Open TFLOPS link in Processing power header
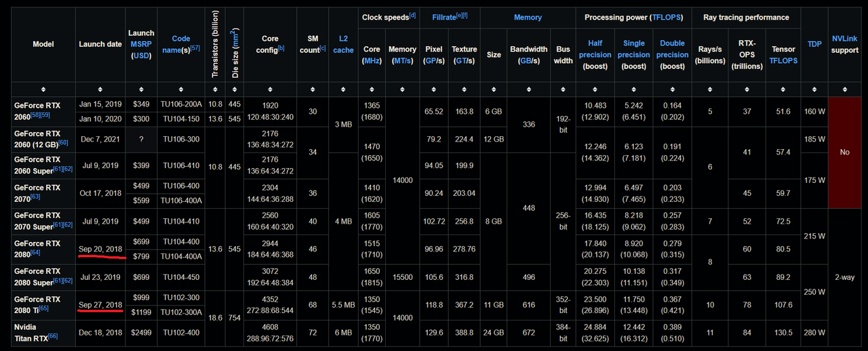The height and width of the screenshot is (351, 868). point(665,17)
